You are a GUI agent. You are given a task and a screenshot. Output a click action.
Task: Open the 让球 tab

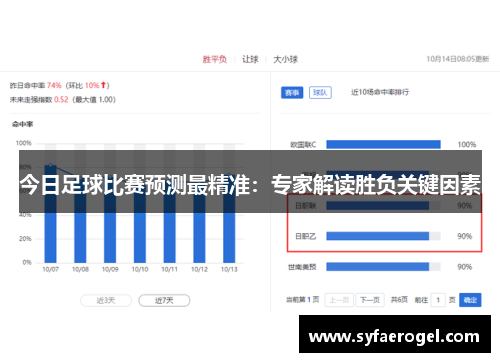[250, 59]
